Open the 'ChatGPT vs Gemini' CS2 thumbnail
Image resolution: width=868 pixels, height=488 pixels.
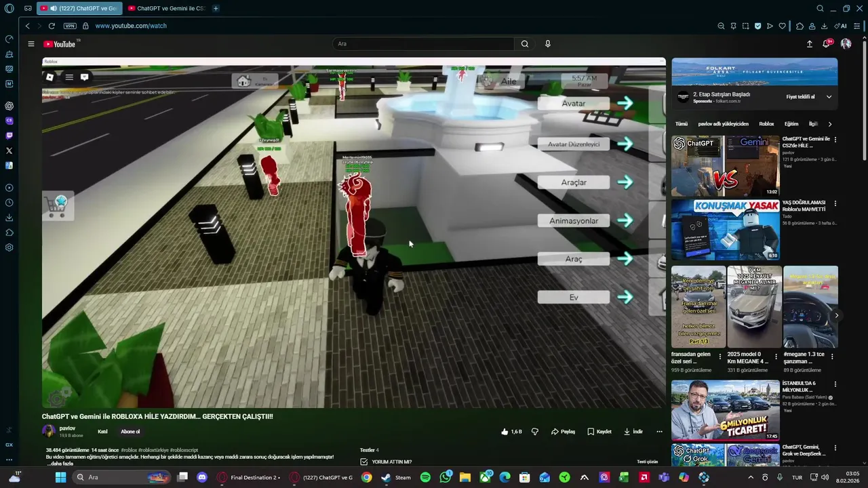725,166
